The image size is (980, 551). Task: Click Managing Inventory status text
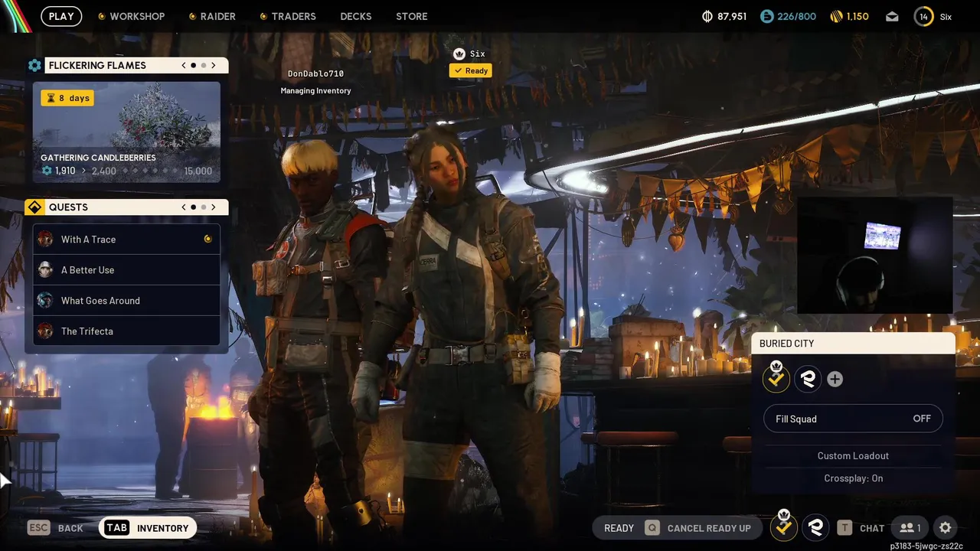315,91
